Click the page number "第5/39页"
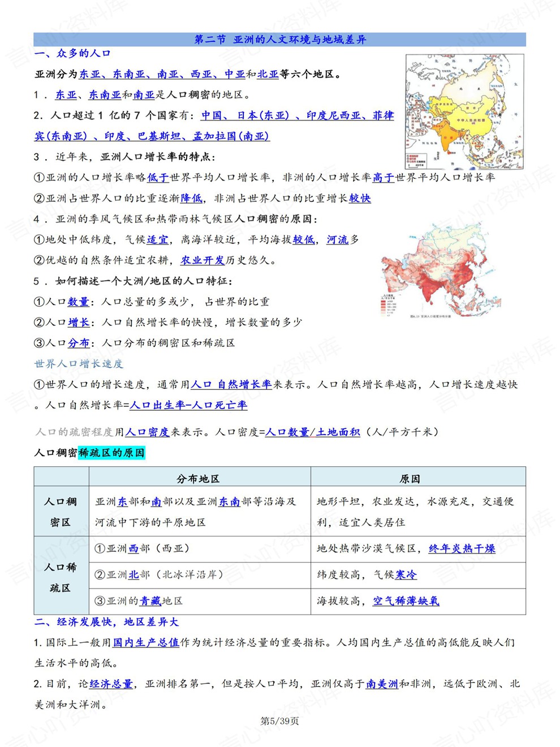Viewport: 560px width, 747px height. point(279,721)
